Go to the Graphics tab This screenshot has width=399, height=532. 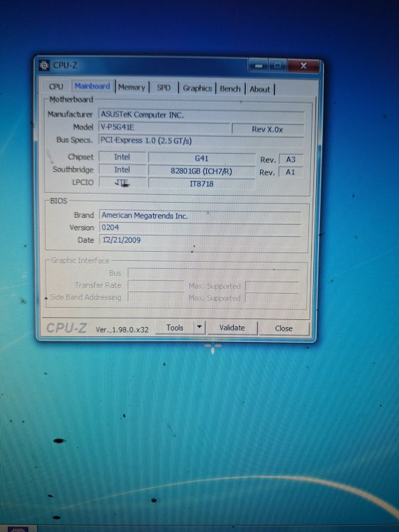pos(197,88)
